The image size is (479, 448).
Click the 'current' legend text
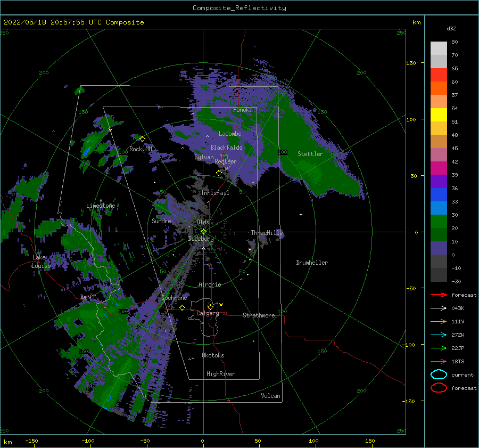point(463,375)
